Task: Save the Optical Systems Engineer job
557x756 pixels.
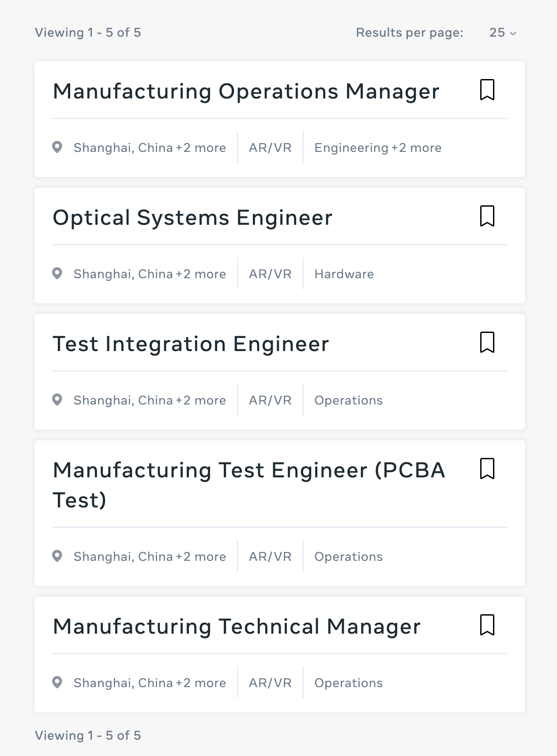Action: coord(487,216)
